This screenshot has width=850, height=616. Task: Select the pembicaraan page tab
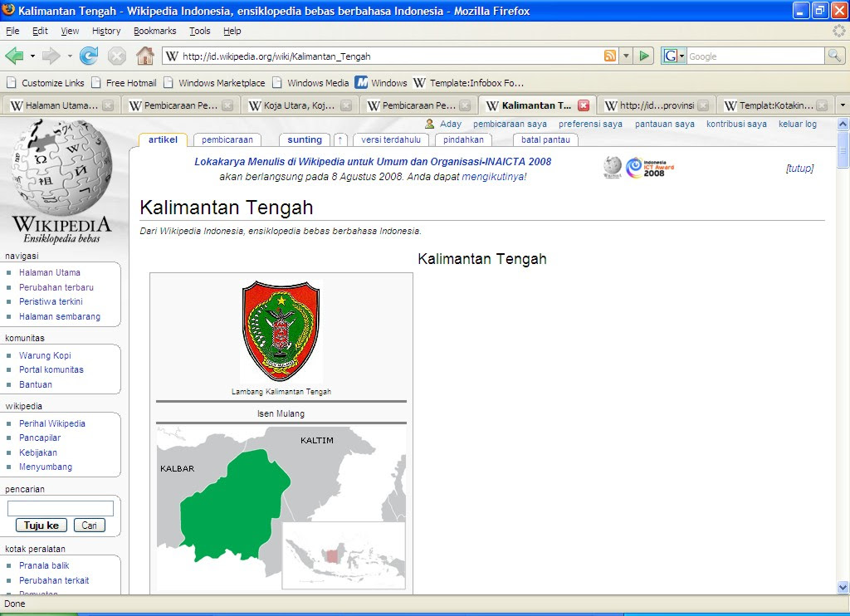pos(227,140)
